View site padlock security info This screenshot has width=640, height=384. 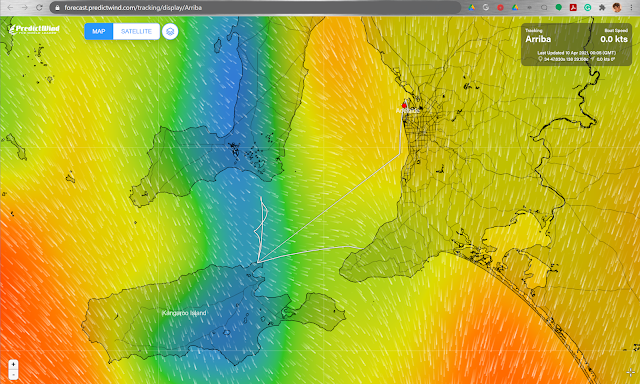point(57,7)
